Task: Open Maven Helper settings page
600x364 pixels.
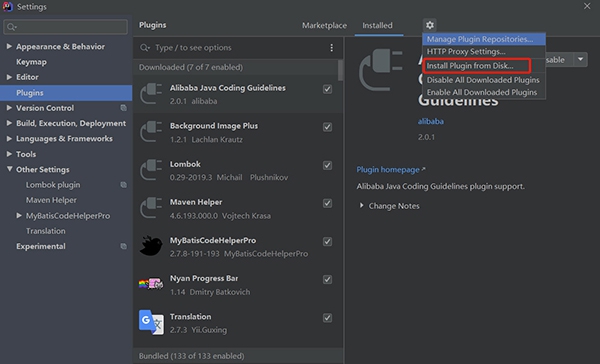Action: tap(51, 200)
